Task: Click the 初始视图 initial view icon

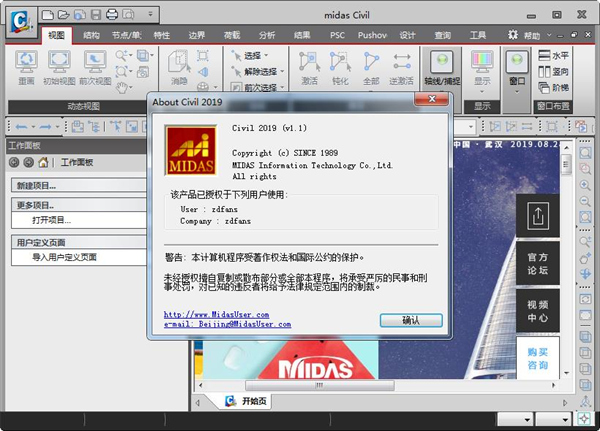Action: tap(59, 67)
